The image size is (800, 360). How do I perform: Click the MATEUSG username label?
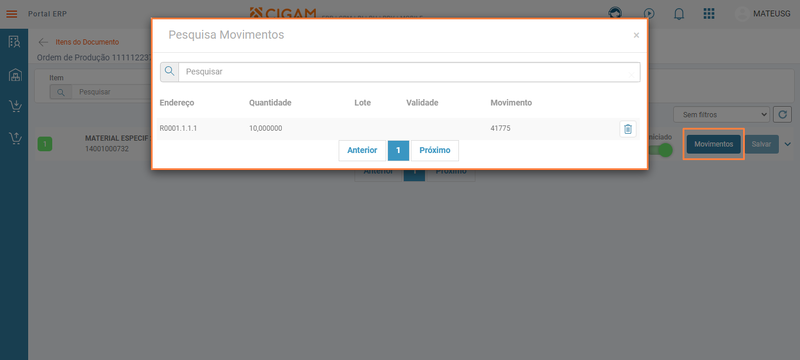click(772, 14)
